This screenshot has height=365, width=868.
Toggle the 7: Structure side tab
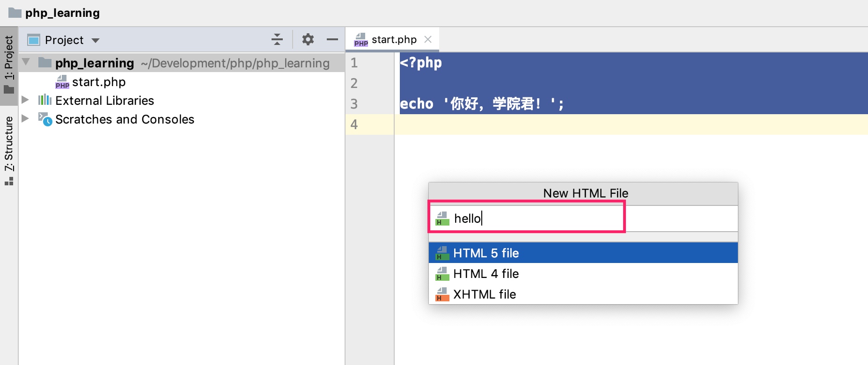point(9,151)
